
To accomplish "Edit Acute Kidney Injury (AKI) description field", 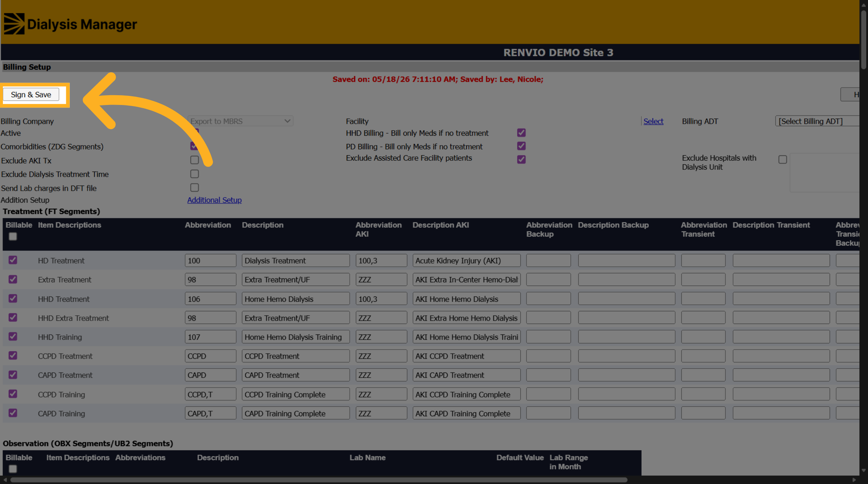I will tap(467, 260).
